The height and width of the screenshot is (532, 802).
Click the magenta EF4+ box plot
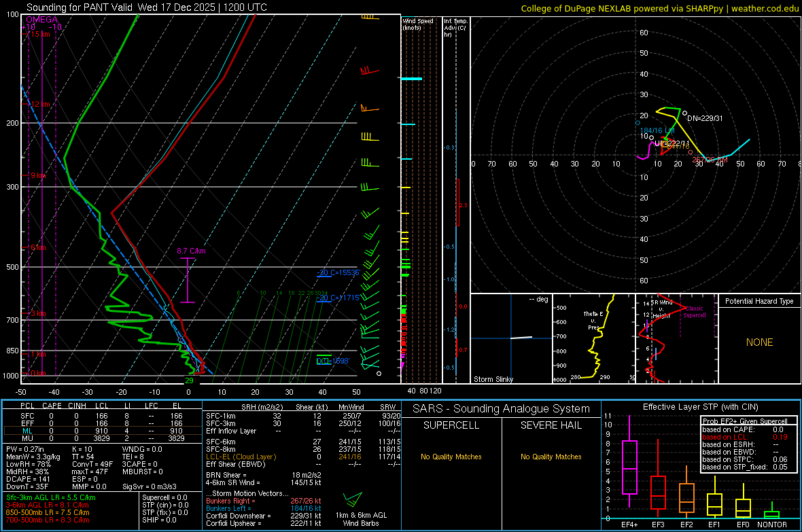[x=629, y=461]
